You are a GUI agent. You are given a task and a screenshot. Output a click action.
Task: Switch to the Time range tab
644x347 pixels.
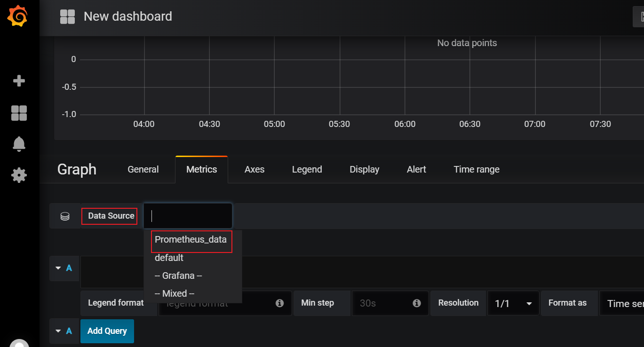[x=477, y=169]
